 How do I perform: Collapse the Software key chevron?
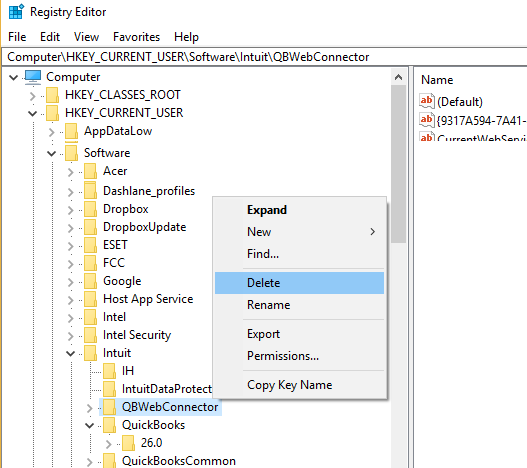(x=51, y=154)
